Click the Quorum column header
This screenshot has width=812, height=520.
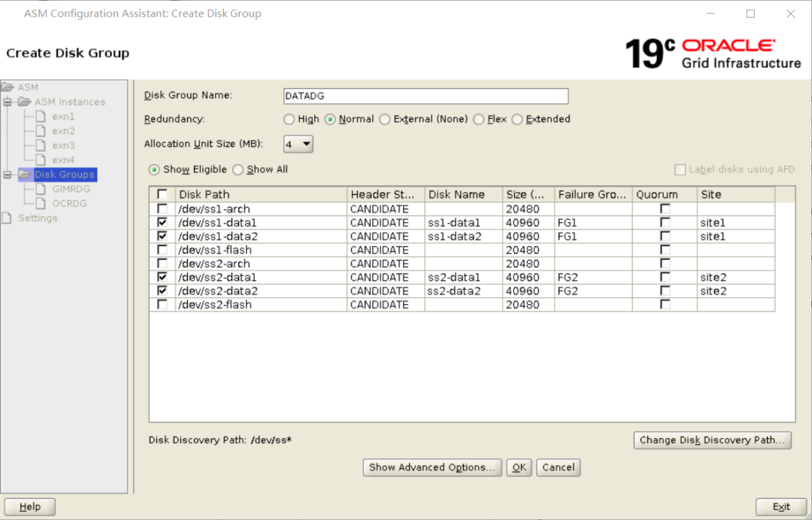[665, 194]
